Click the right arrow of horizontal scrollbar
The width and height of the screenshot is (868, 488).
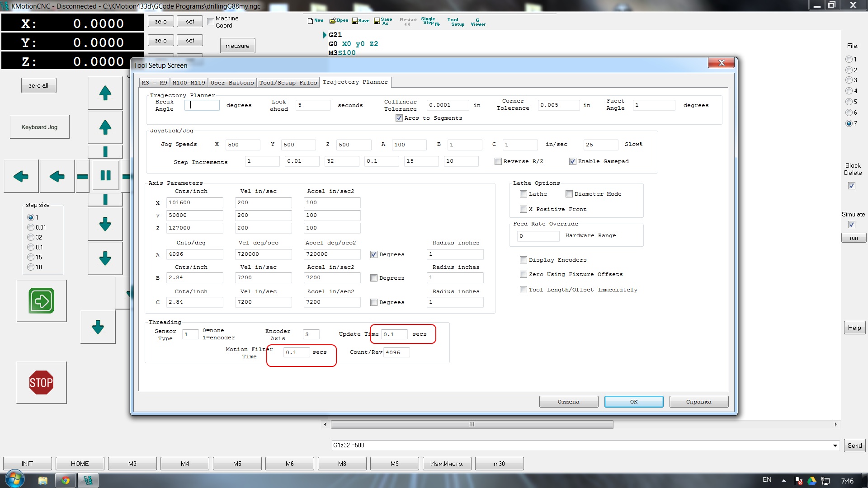coord(835,424)
